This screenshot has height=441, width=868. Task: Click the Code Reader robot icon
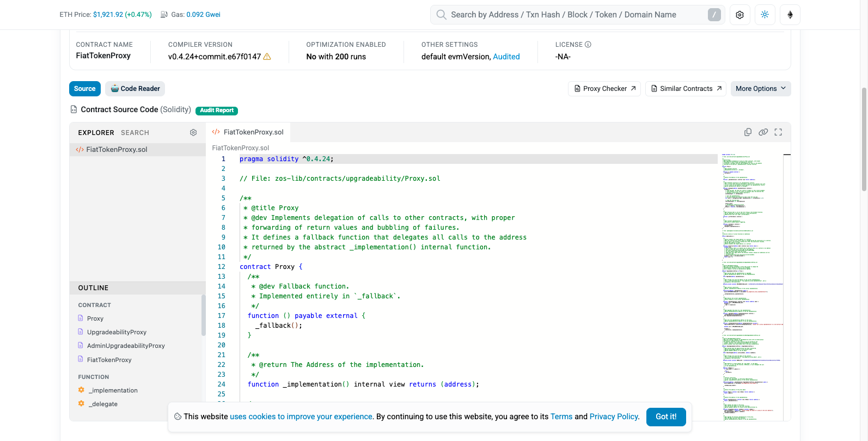[115, 89]
